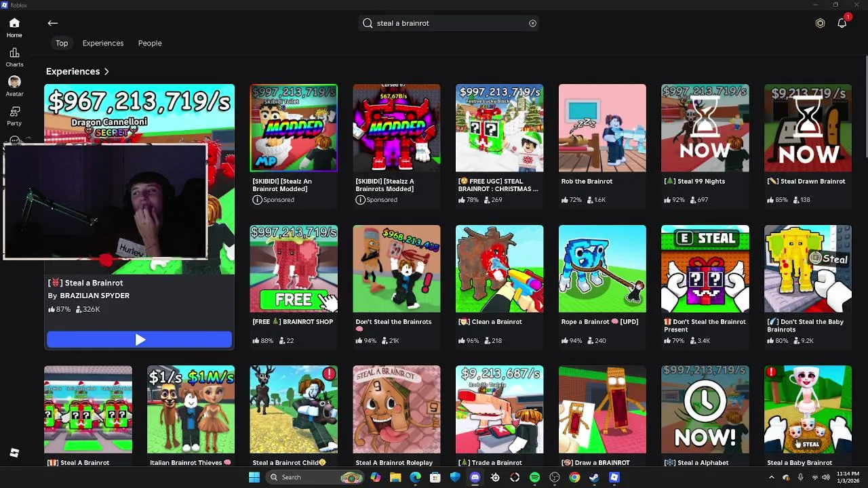The width and height of the screenshot is (868, 488).
Task: Open Steal a Alphabet thumbnail
Action: tap(705, 409)
